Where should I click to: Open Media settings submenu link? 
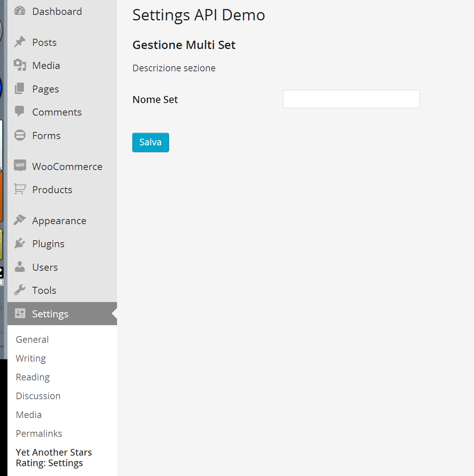click(x=29, y=414)
